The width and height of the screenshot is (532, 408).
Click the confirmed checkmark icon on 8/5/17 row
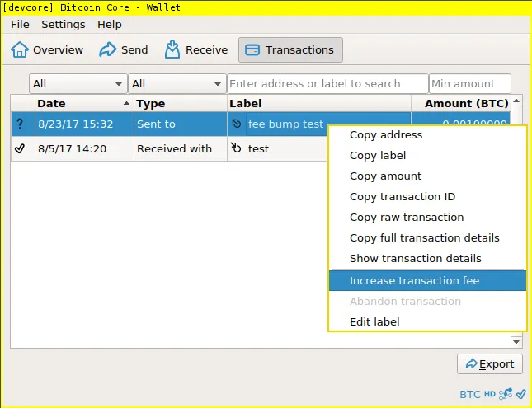click(20, 148)
